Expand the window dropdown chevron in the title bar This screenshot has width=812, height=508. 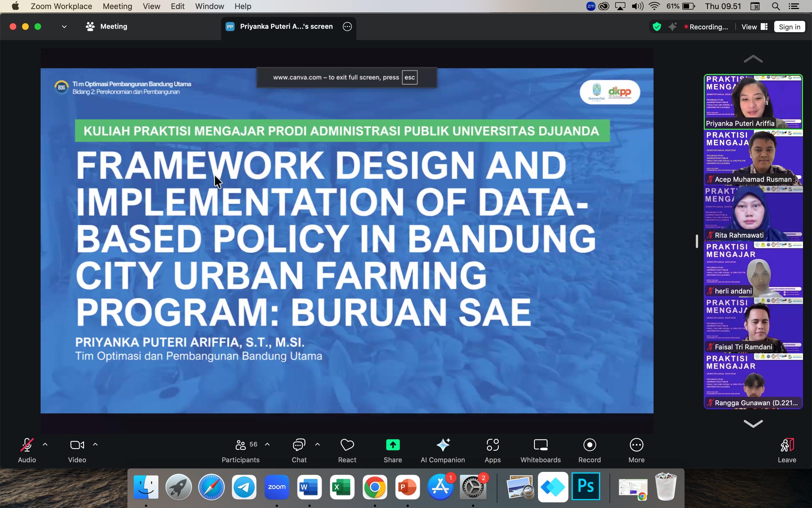[64, 27]
